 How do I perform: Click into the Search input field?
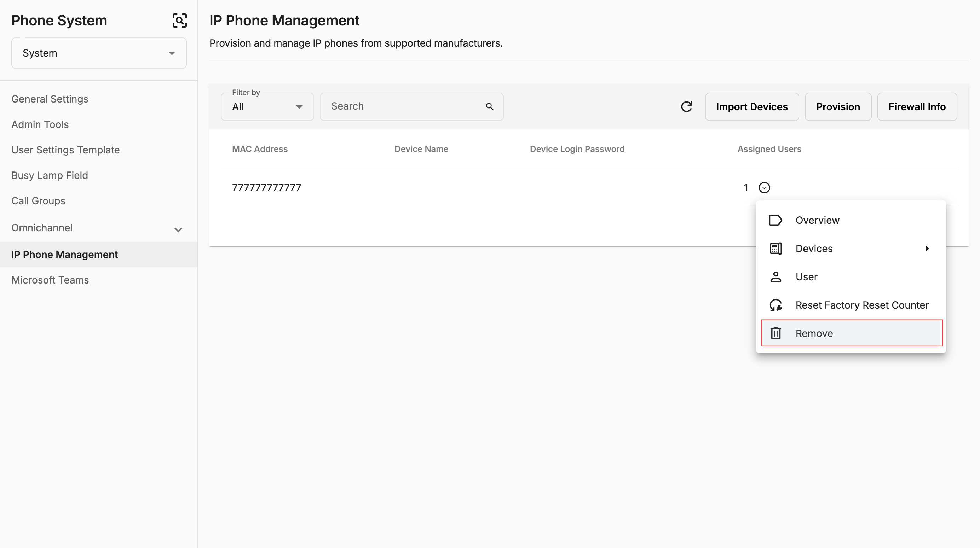click(x=411, y=107)
